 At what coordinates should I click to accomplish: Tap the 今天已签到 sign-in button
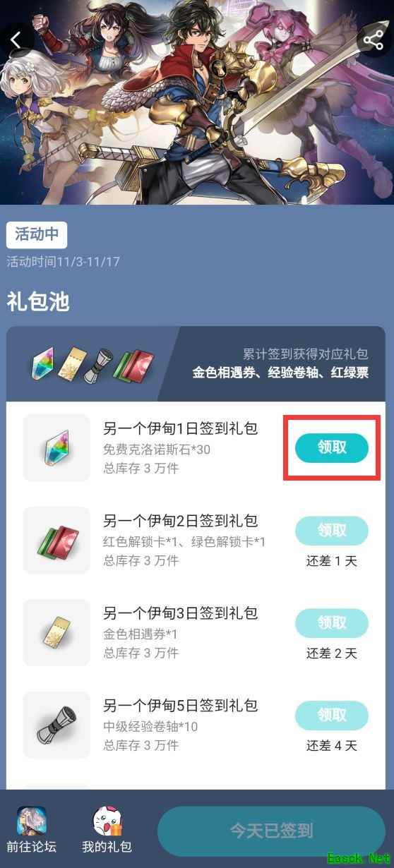[271, 831]
